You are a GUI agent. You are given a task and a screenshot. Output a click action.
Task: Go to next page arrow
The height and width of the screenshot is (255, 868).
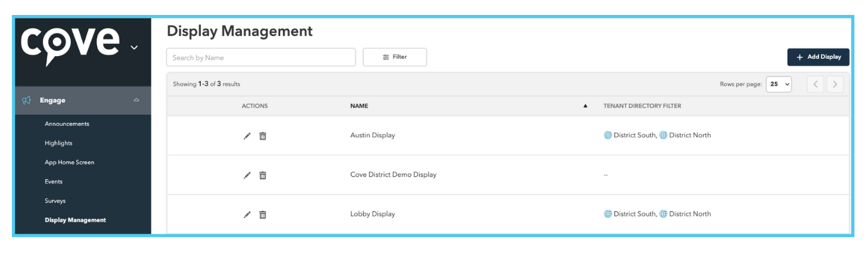835,84
